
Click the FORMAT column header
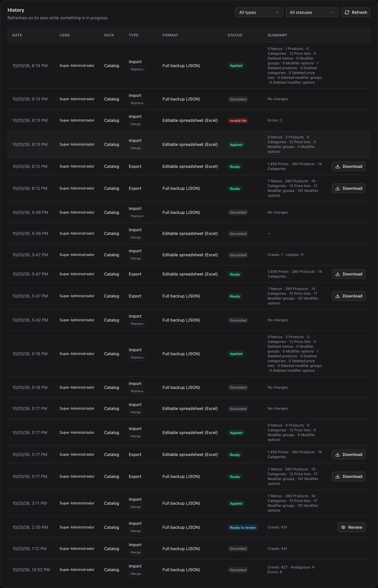(170, 35)
